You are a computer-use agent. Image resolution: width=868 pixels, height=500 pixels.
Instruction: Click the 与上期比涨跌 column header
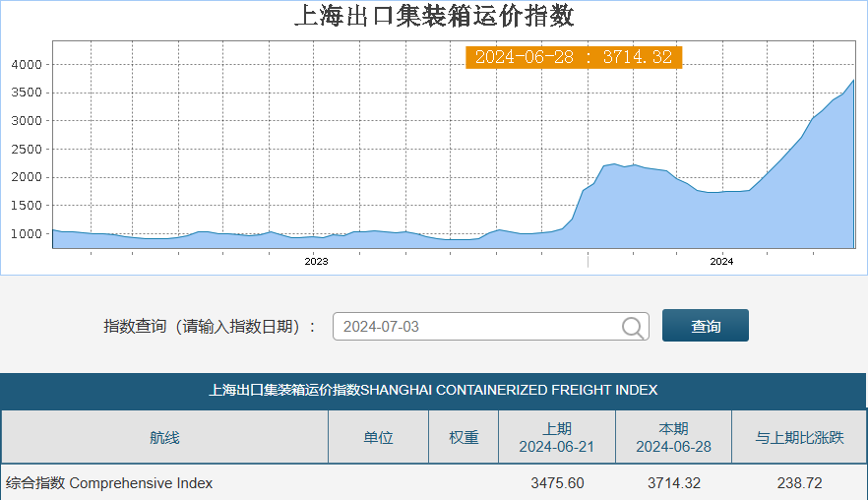pyautogui.click(x=799, y=437)
